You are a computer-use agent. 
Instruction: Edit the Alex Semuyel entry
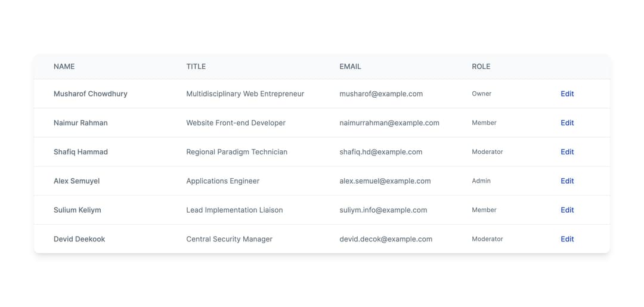566,181
